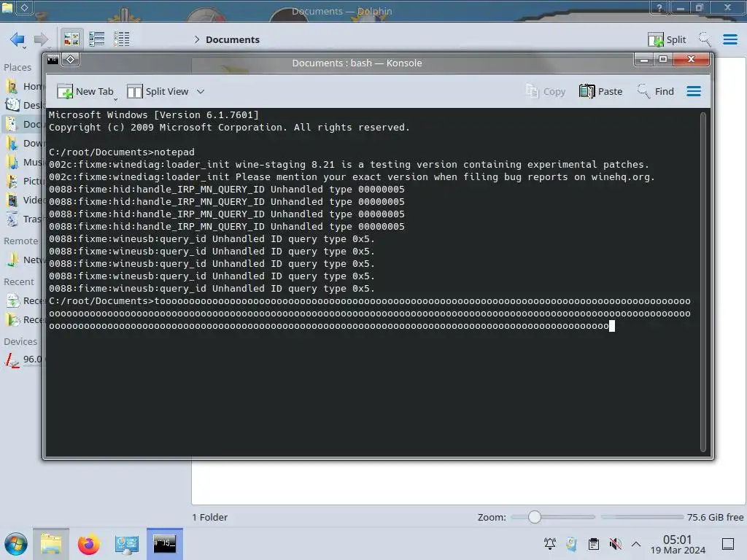Viewport: 747px width, 560px height.
Task: Open notifications bell in system tray
Action: click(x=550, y=543)
